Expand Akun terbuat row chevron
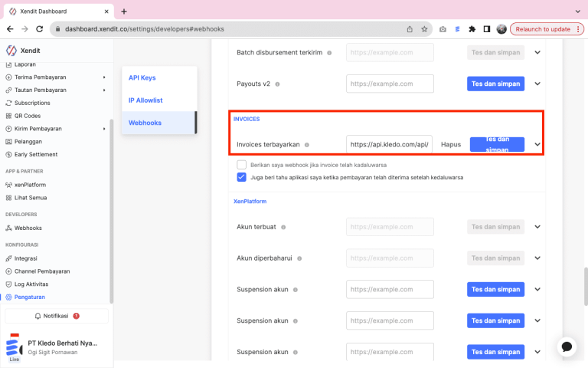 [537, 227]
